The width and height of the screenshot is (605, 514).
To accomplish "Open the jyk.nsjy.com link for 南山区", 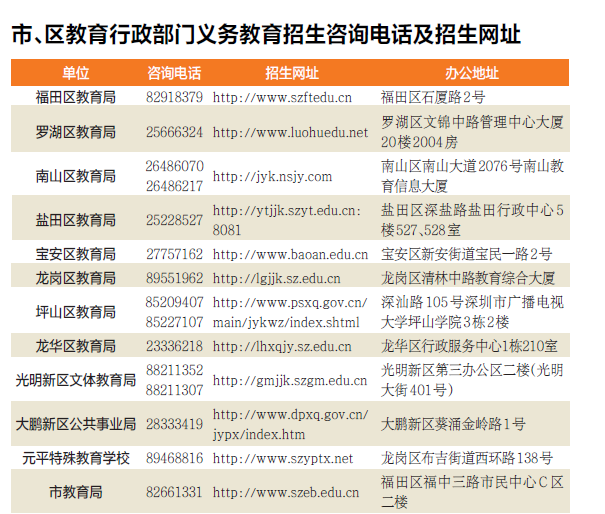I will click(x=272, y=177).
